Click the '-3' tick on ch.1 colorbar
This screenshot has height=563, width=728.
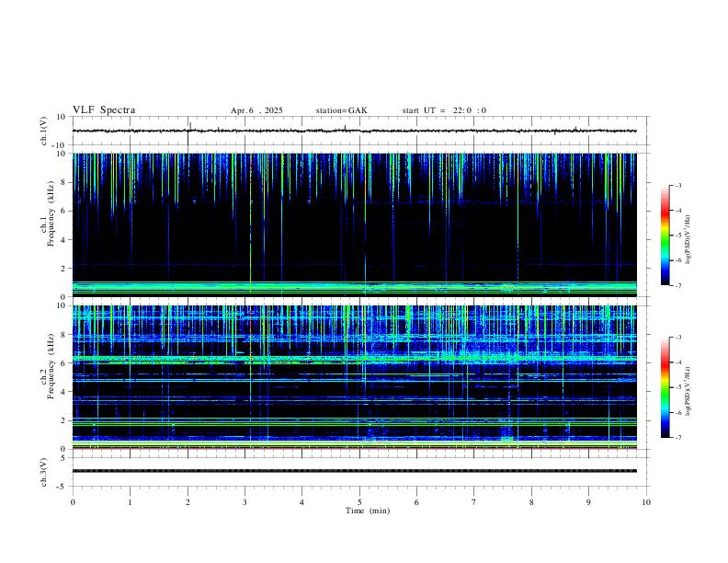coord(677,185)
